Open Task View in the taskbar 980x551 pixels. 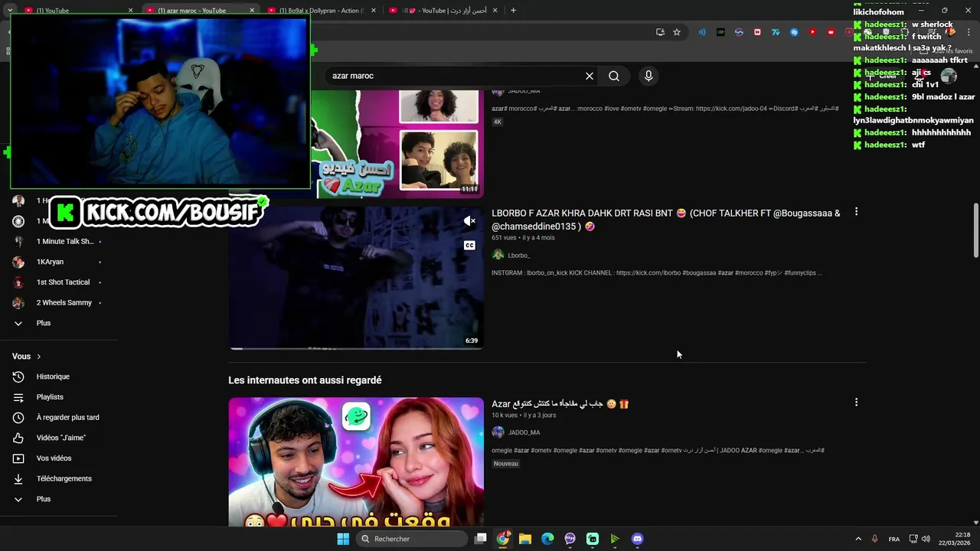pyautogui.click(x=480, y=539)
